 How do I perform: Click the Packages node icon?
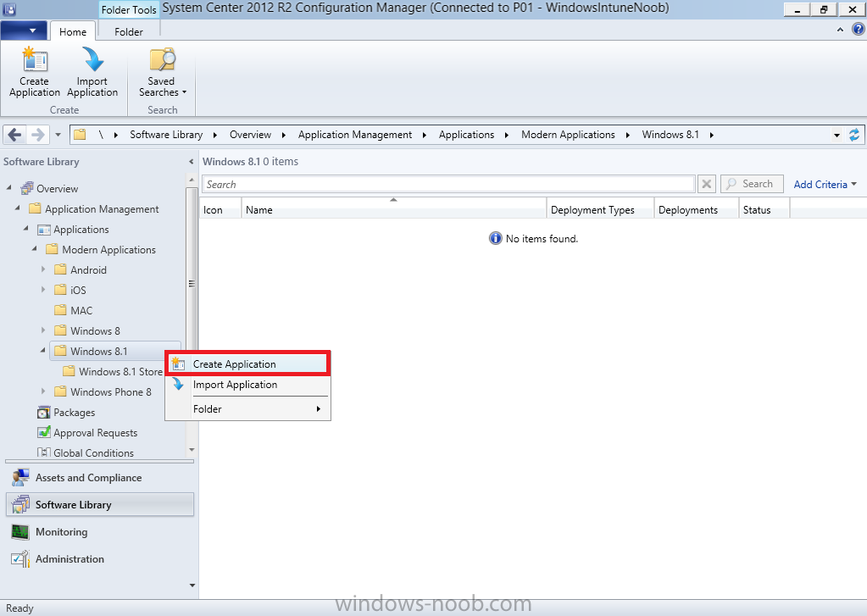[x=43, y=413]
